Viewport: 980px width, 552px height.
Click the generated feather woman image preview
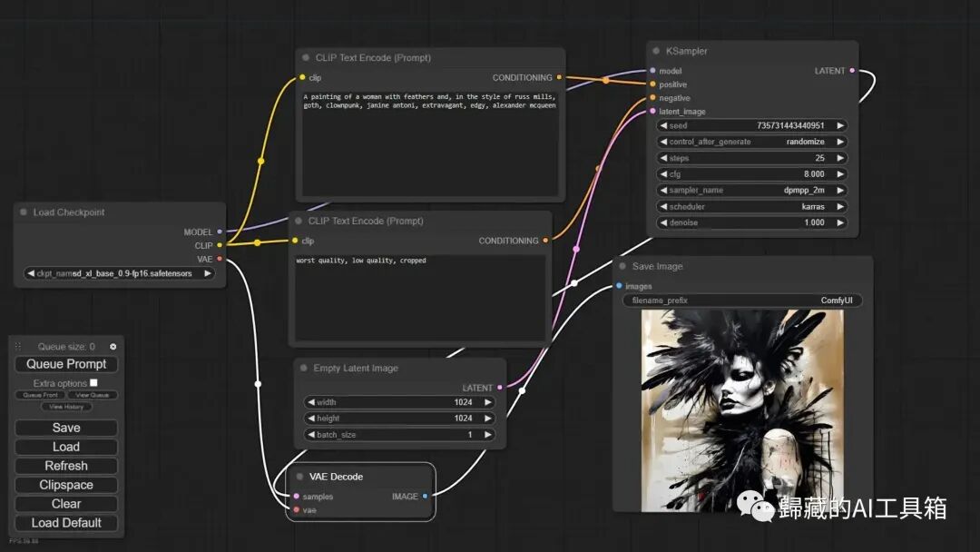click(742, 410)
